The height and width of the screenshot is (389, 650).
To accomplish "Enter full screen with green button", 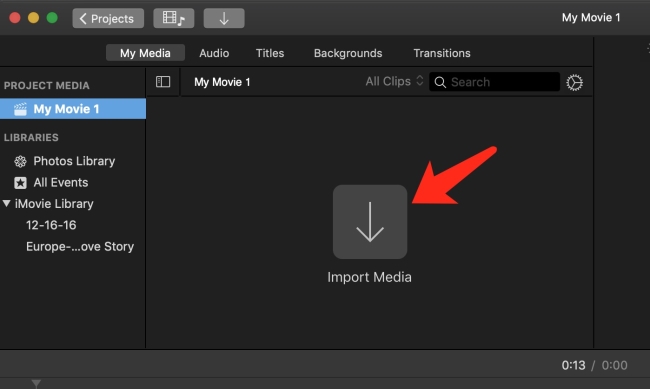I will coord(52,18).
